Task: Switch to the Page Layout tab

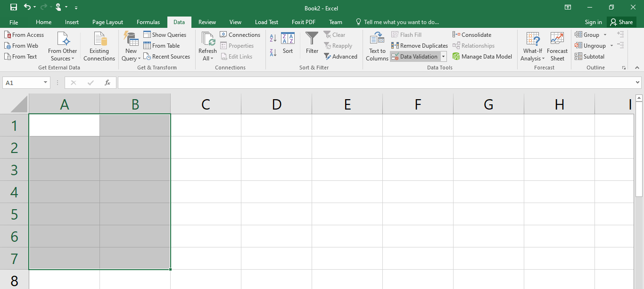Action: tap(107, 22)
